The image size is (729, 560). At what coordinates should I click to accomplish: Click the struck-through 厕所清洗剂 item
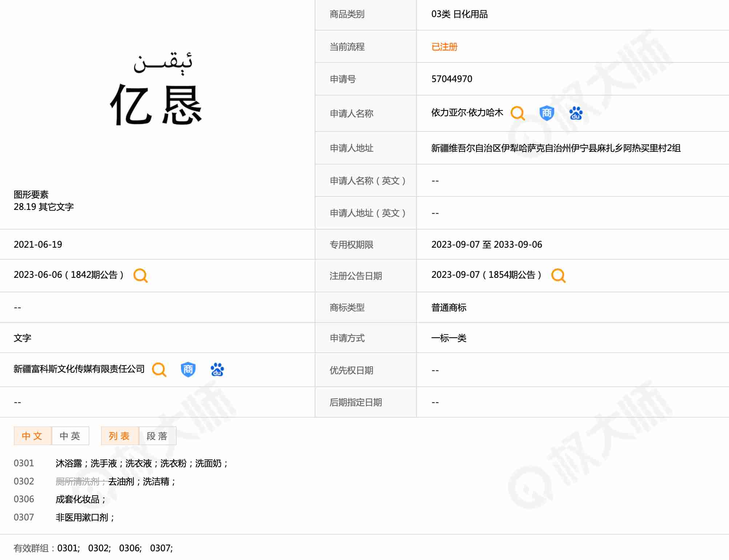(x=77, y=482)
